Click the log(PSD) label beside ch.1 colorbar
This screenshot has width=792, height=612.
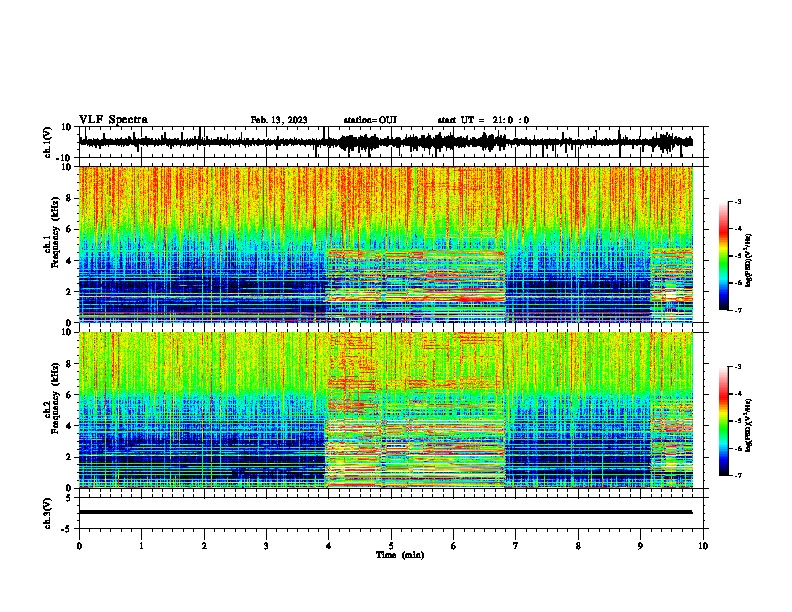pyautogui.click(x=748, y=261)
